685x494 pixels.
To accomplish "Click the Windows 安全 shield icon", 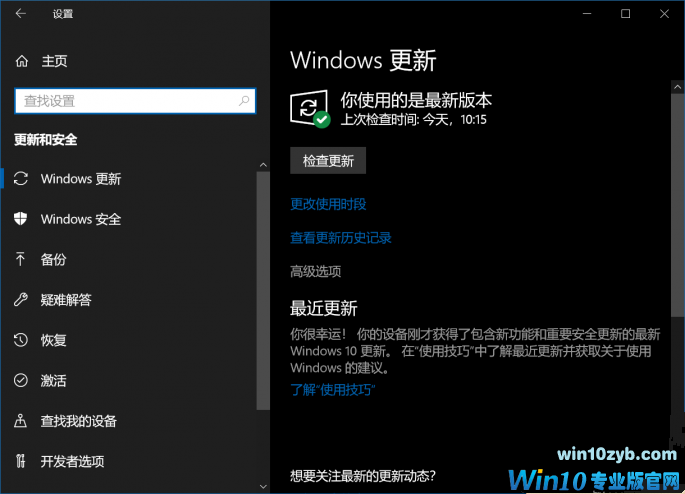I will coord(21,219).
